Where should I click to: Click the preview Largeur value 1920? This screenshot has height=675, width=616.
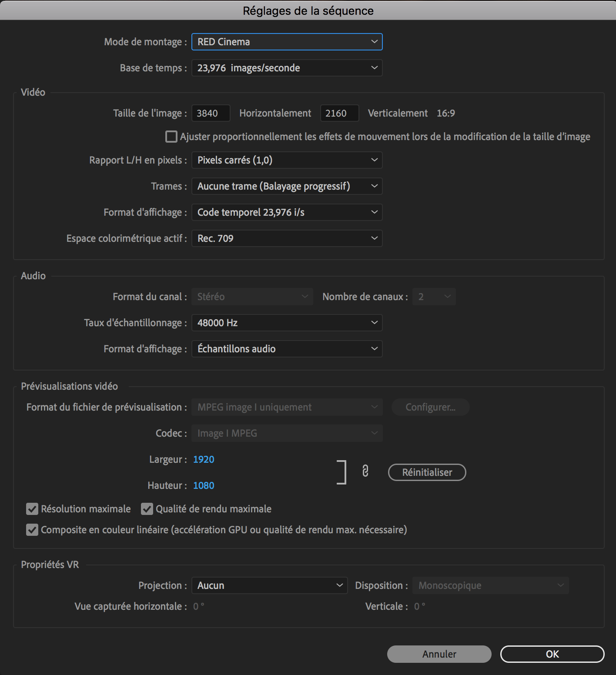[204, 459]
